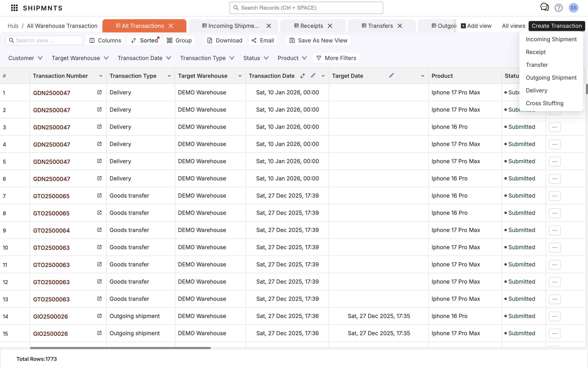588x368 pixels.
Task: Expand the Target Warehouse filter dropdown
Action: [80, 58]
